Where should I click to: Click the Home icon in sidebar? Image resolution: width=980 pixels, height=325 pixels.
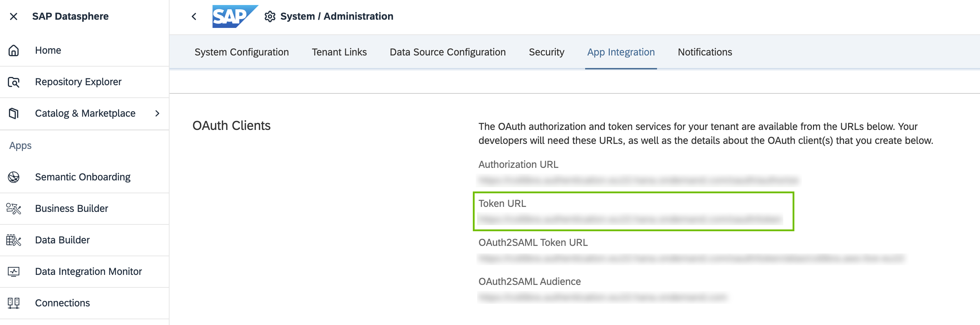point(14,50)
